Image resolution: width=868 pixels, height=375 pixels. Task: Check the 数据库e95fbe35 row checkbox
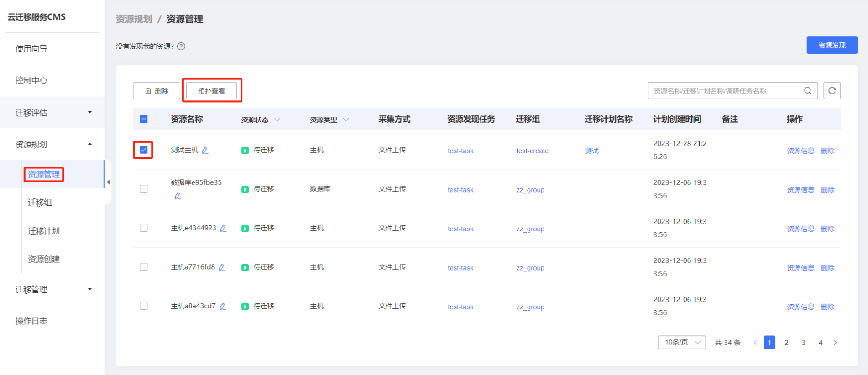[143, 189]
